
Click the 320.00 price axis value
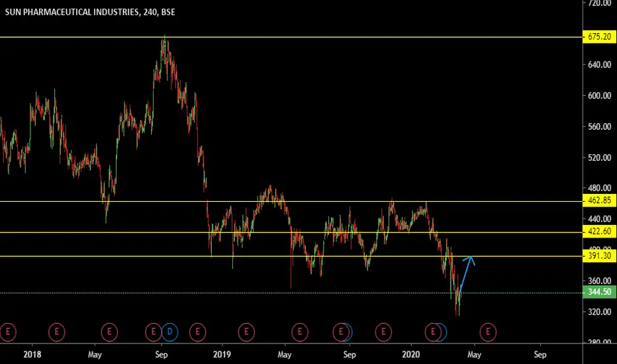click(x=599, y=312)
